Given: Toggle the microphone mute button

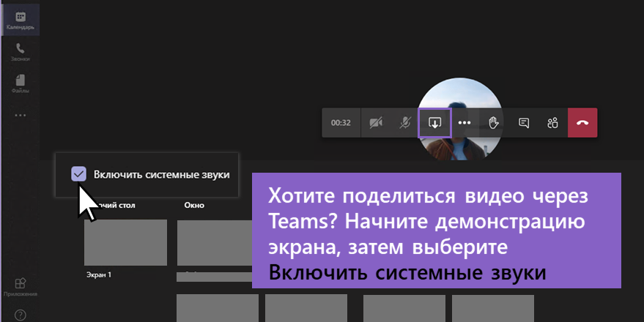Looking at the screenshot, I should click(x=405, y=123).
